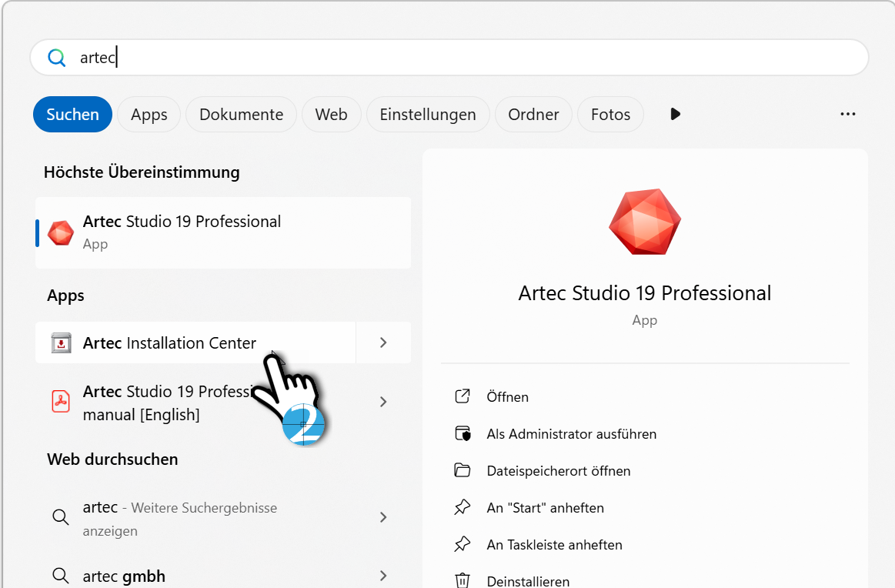Image resolution: width=895 pixels, height=588 pixels.
Task: Click the PDF icon of the manual result
Action: [x=61, y=401]
